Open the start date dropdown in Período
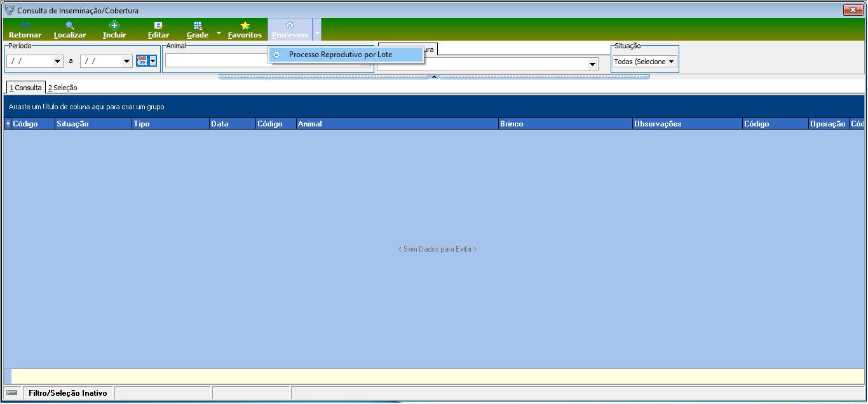 (x=58, y=62)
